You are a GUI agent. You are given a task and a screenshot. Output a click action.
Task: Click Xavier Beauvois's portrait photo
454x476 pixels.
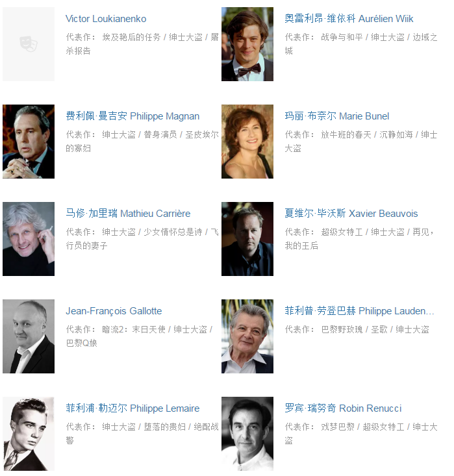coord(247,239)
